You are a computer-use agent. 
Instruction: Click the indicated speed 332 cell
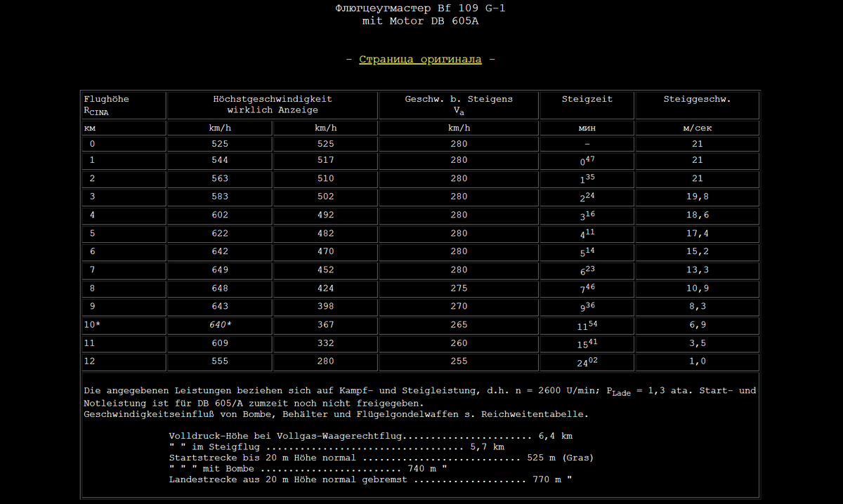point(325,343)
